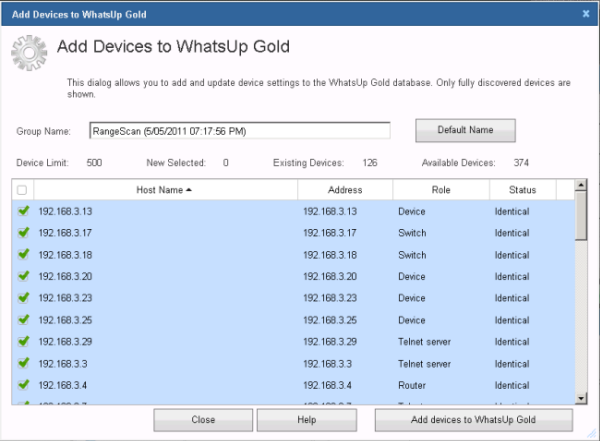Click the Default Name button
The image size is (600, 441).
pos(465,130)
